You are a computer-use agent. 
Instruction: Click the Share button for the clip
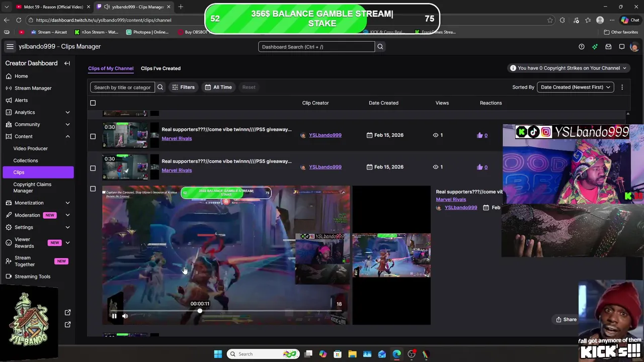pyautogui.click(x=567, y=319)
